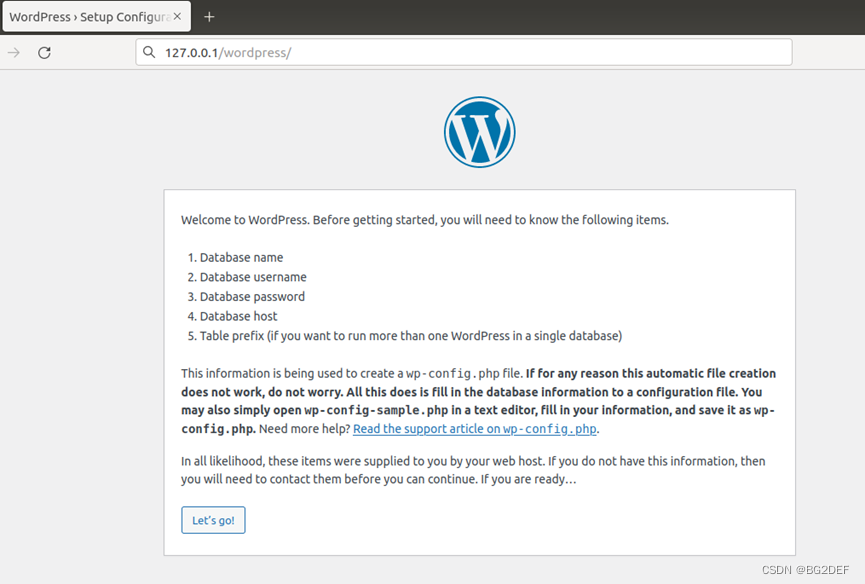
Task: Click the Database host list item
Action: click(x=238, y=316)
